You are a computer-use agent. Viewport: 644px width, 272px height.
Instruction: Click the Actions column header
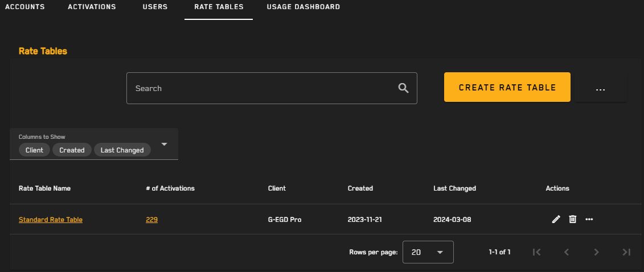[x=557, y=188]
